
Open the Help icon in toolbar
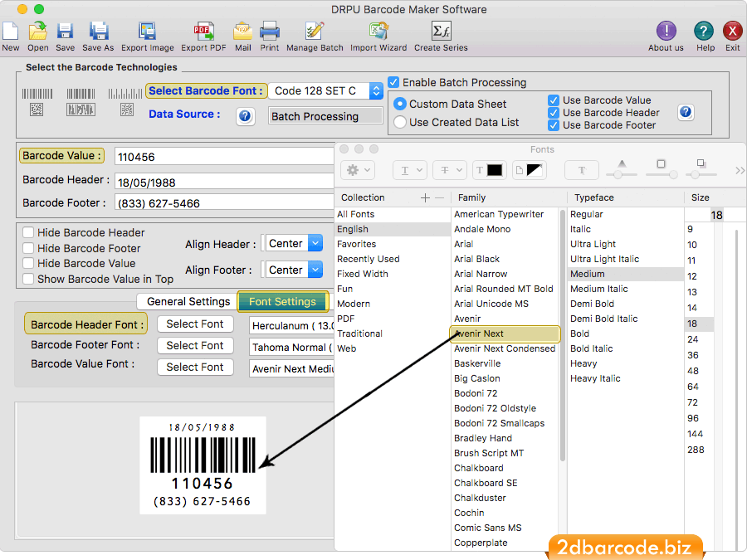704,32
